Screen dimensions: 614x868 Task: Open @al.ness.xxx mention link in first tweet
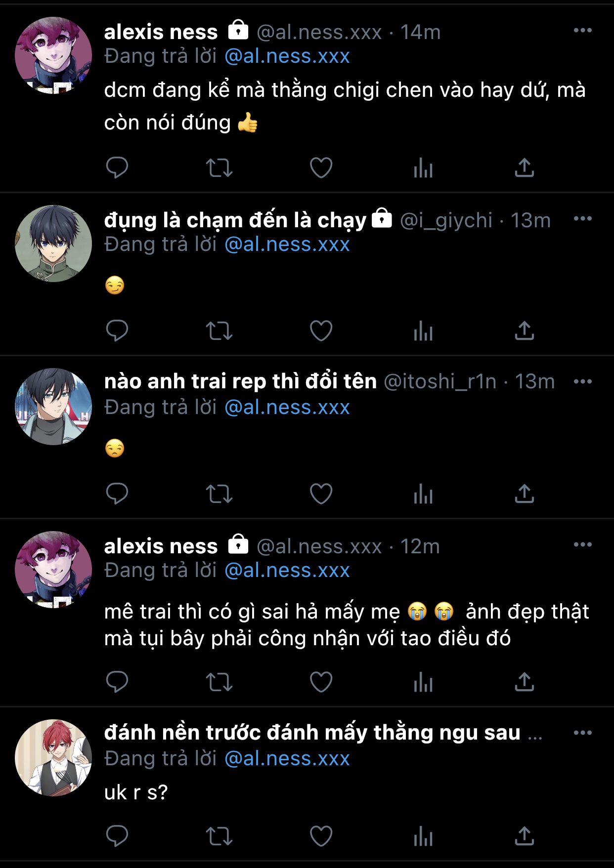coord(287,56)
